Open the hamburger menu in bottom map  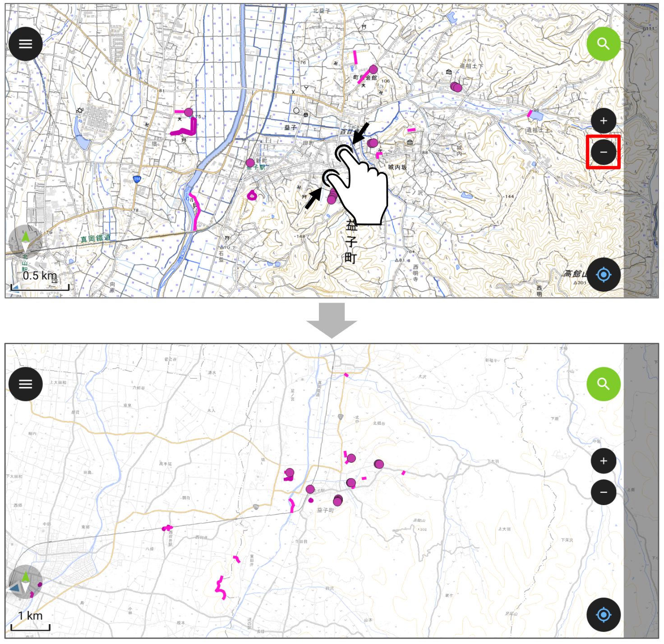click(x=25, y=384)
